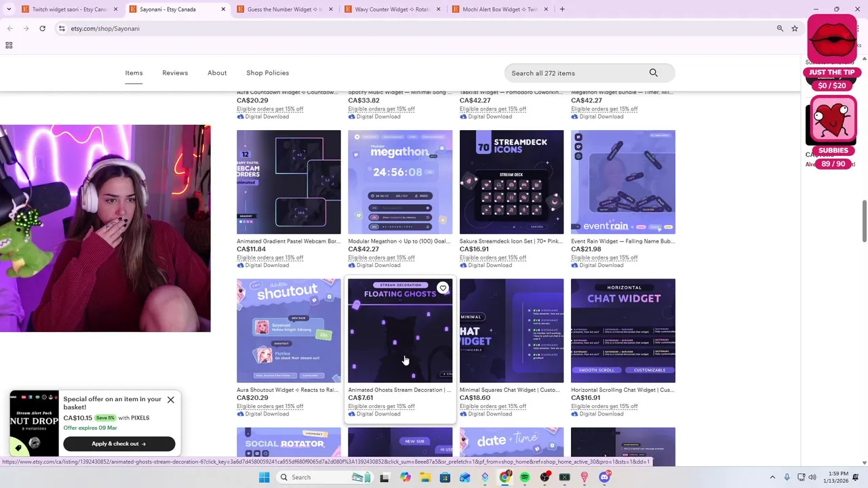Open the Chrome apps grid shortcut
The height and width of the screenshot is (488, 868).
point(9,45)
